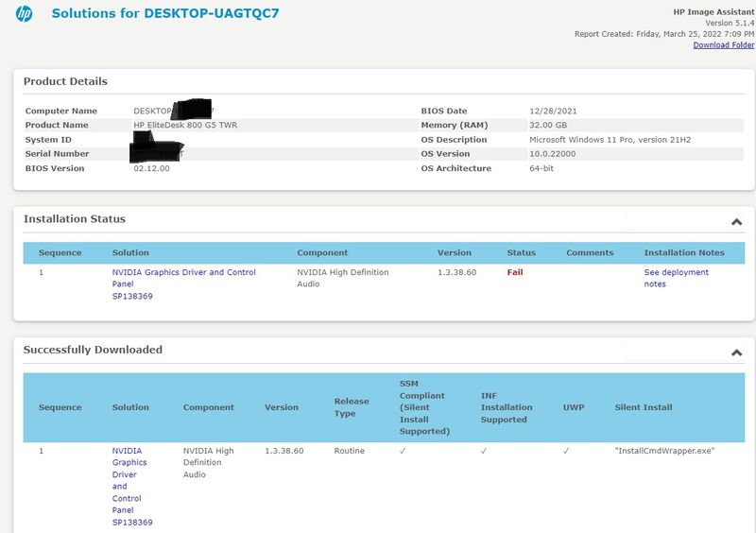Click the SSM Compliant checkmark
The height and width of the screenshot is (533, 756).
tap(403, 451)
